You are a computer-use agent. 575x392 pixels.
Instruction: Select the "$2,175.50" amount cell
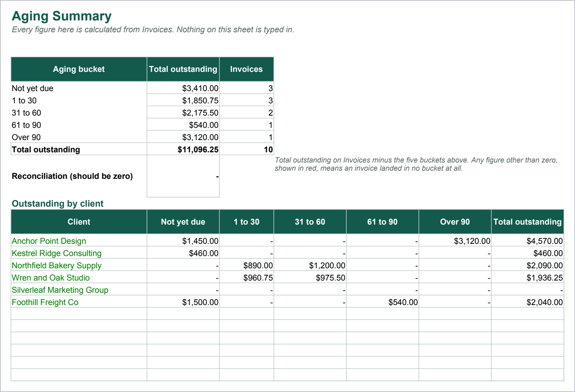[x=183, y=113]
